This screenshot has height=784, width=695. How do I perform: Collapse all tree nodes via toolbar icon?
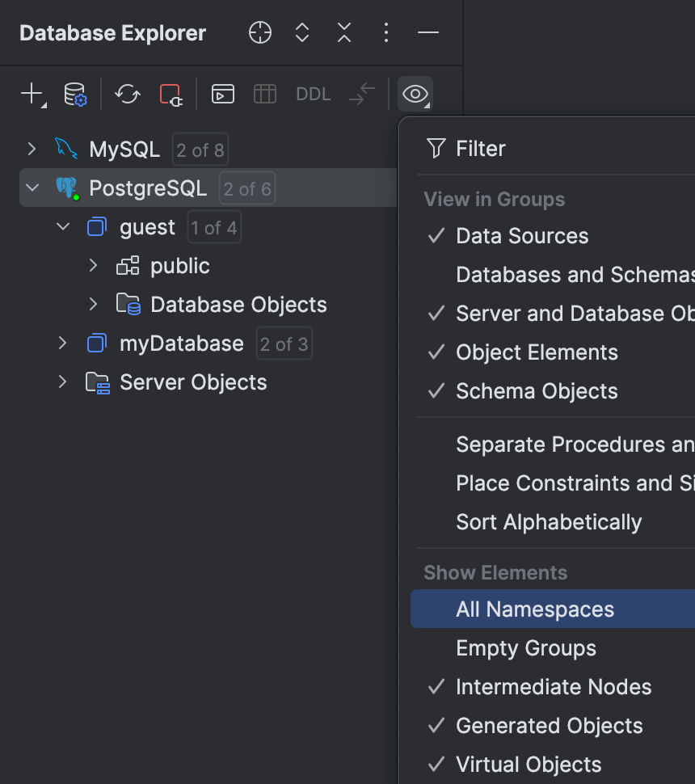point(343,32)
